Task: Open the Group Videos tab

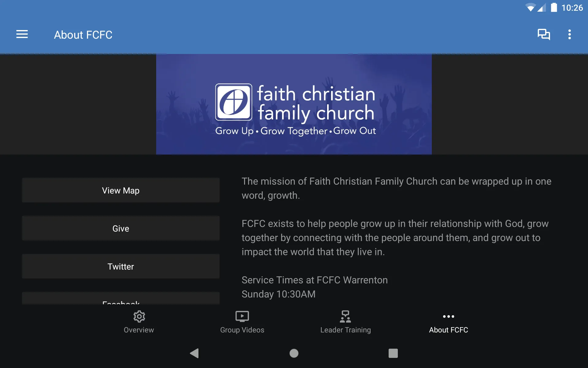Action: [x=242, y=321]
